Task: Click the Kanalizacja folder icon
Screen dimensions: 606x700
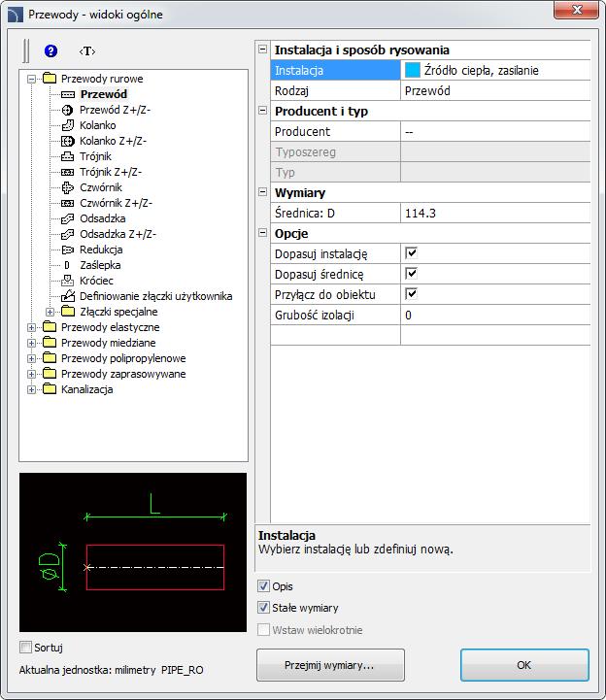Action: [x=50, y=389]
